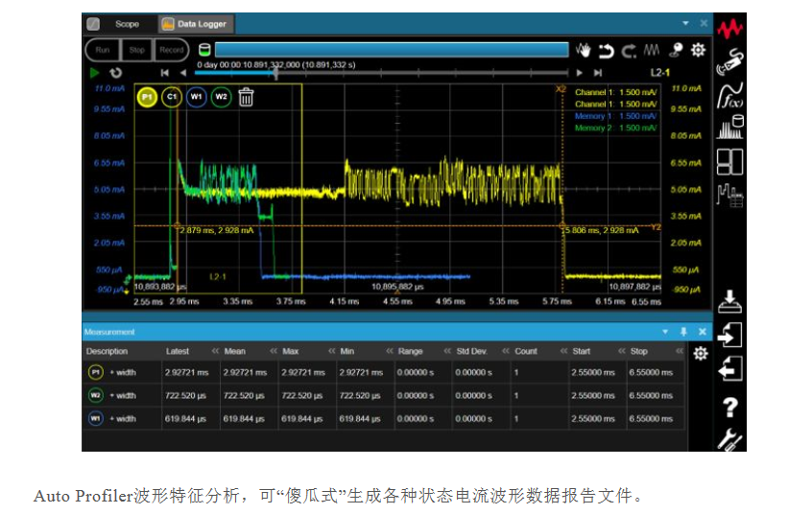Delete marker using the trash can icon
Screen dimensions: 812x514
tap(246, 96)
